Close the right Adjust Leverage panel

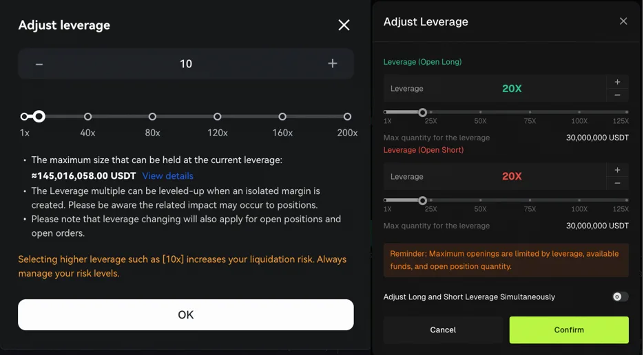[623, 21]
